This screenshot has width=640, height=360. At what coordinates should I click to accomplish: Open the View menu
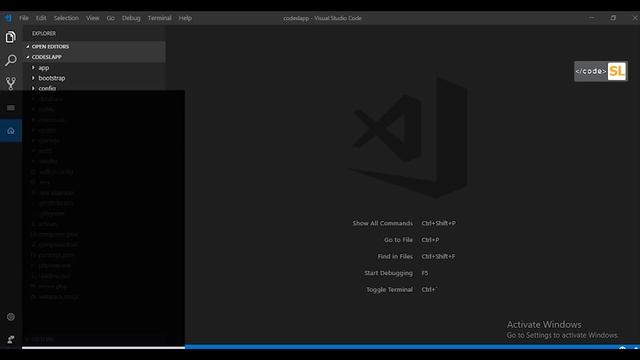click(93, 18)
